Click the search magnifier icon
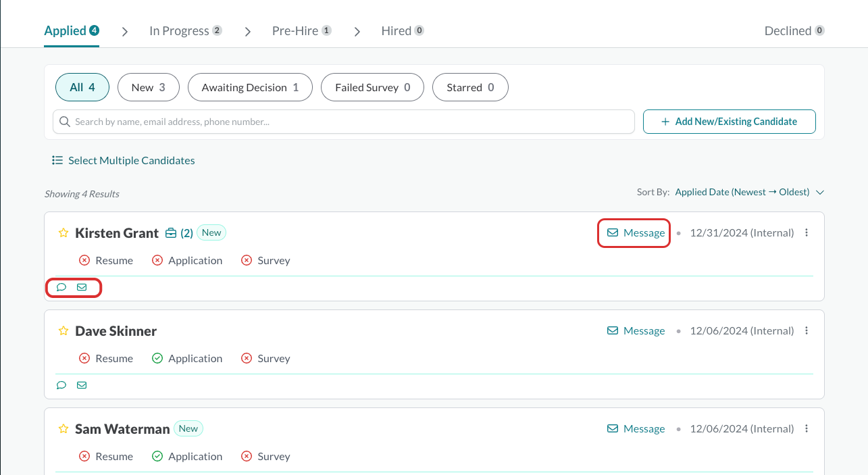The height and width of the screenshot is (475, 868). 65,122
